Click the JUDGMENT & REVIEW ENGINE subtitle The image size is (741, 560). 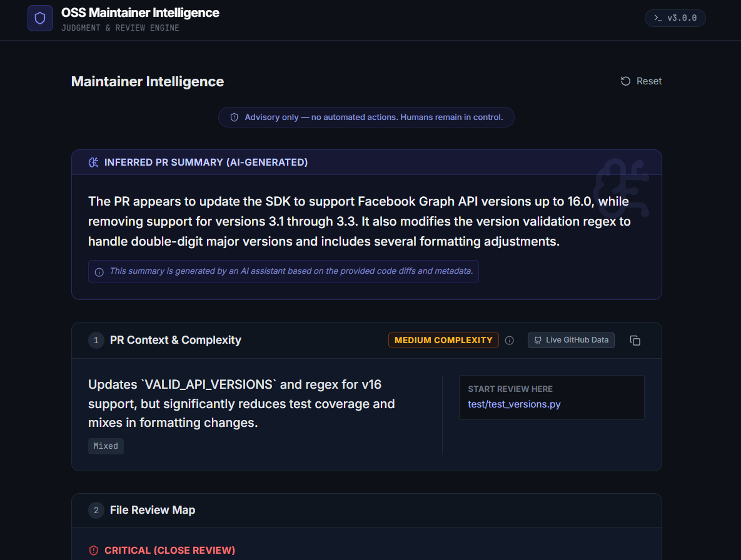(120, 28)
